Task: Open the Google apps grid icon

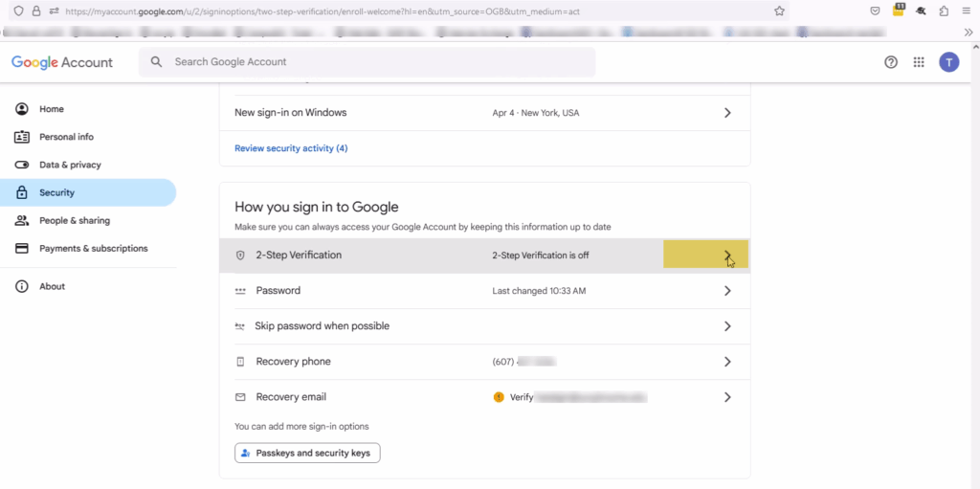Action: [919, 62]
